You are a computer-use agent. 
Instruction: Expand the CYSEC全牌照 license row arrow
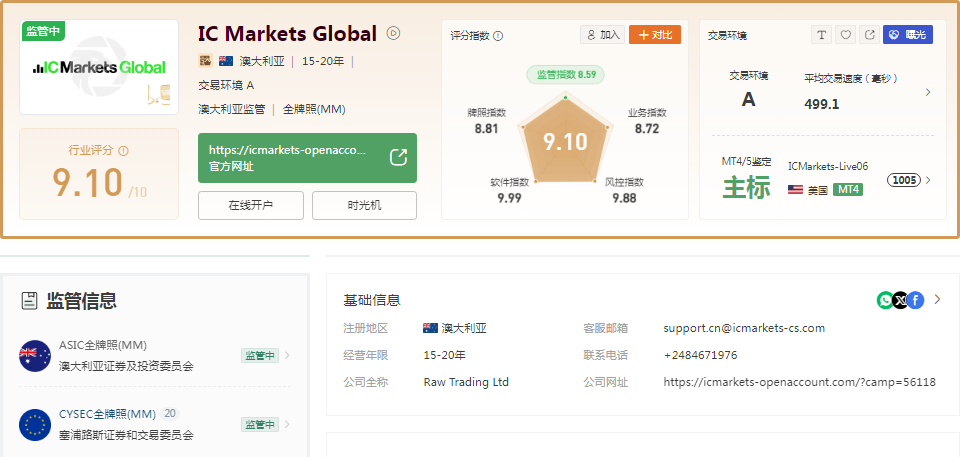point(288,424)
